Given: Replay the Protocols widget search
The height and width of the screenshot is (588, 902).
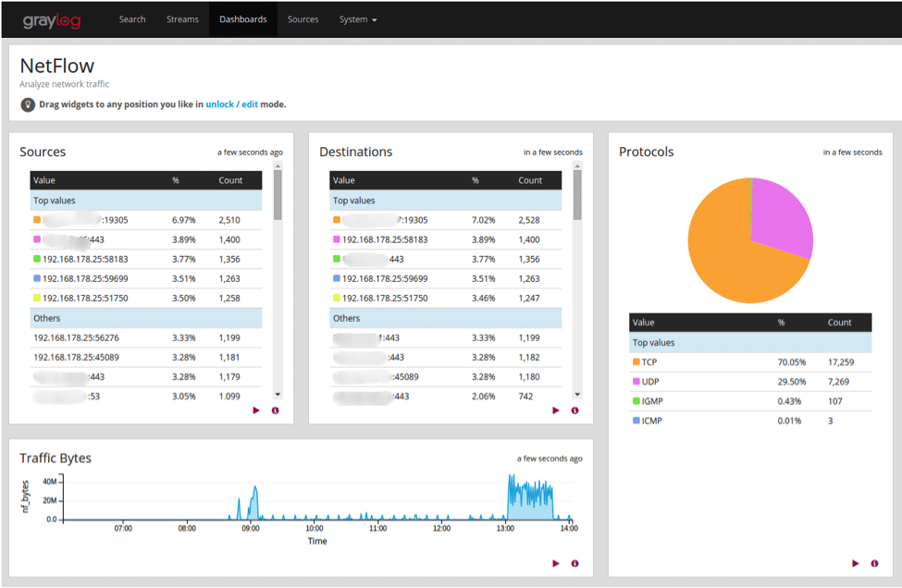Looking at the screenshot, I should [x=855, y=562].
